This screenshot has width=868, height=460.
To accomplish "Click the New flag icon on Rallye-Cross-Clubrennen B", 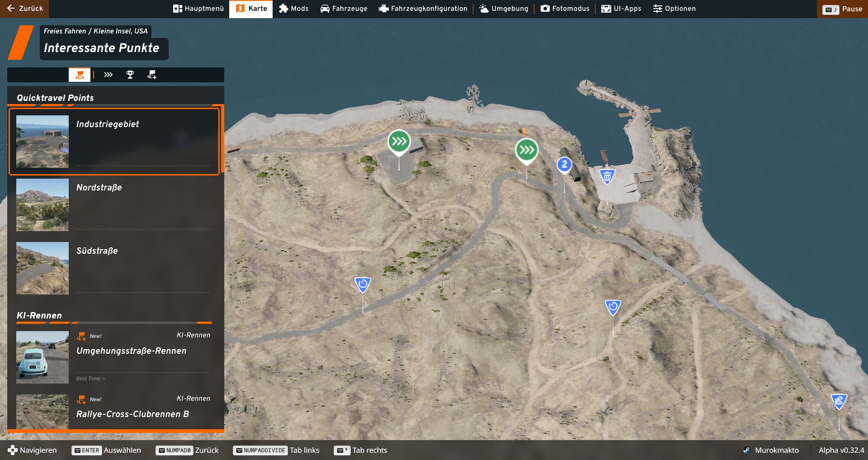I will point(81,399).
